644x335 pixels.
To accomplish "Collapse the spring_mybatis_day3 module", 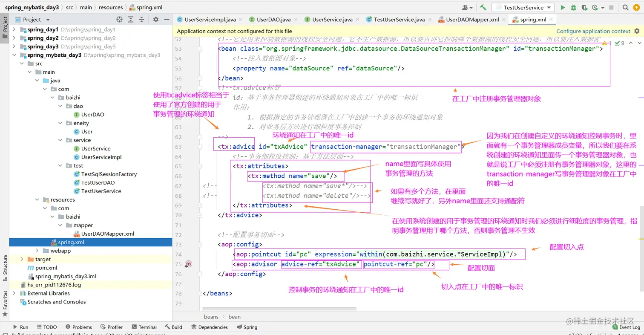I will pyautogui.click(x=14, y=55).
